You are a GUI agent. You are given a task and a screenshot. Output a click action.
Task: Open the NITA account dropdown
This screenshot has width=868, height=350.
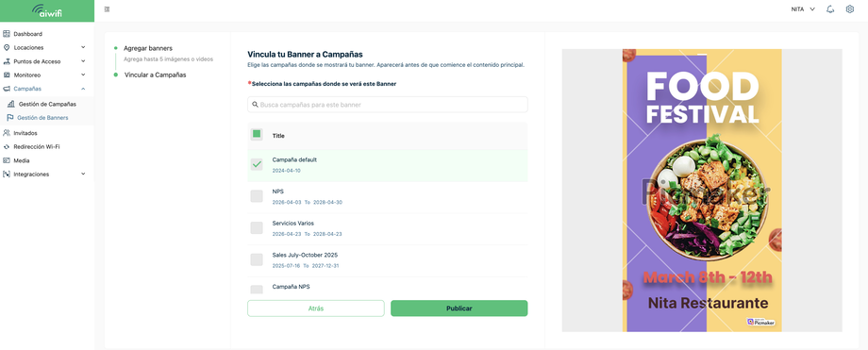[803, 9]
